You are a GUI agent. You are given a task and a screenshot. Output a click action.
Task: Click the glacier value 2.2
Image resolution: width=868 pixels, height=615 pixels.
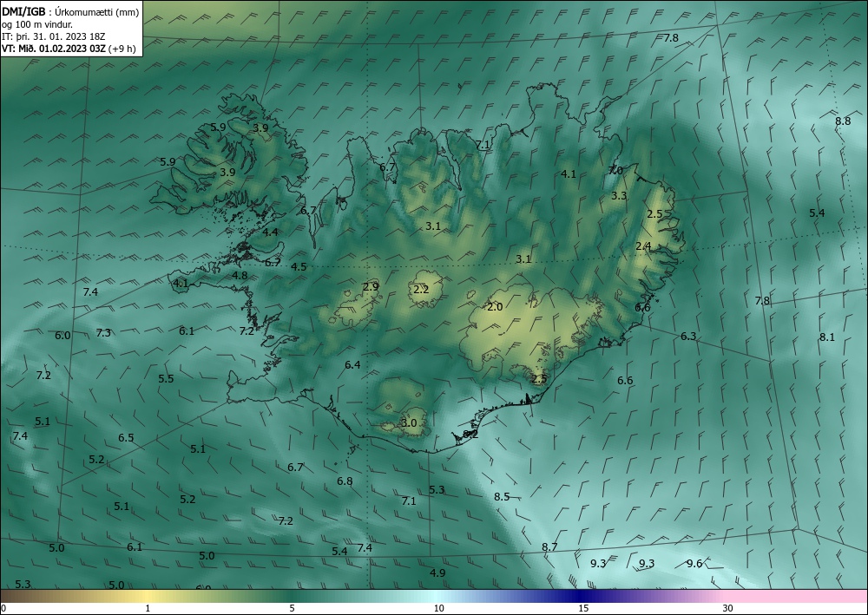(x=421, y=289)
